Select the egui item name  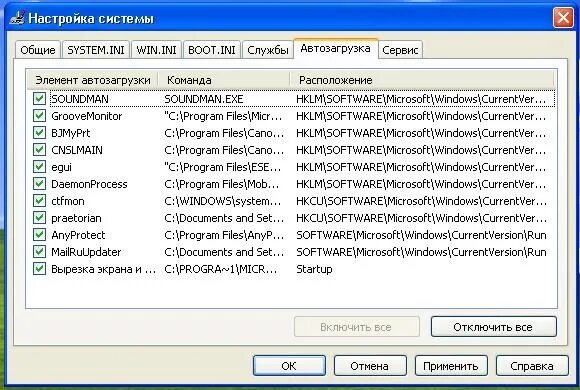click(61, 167)
